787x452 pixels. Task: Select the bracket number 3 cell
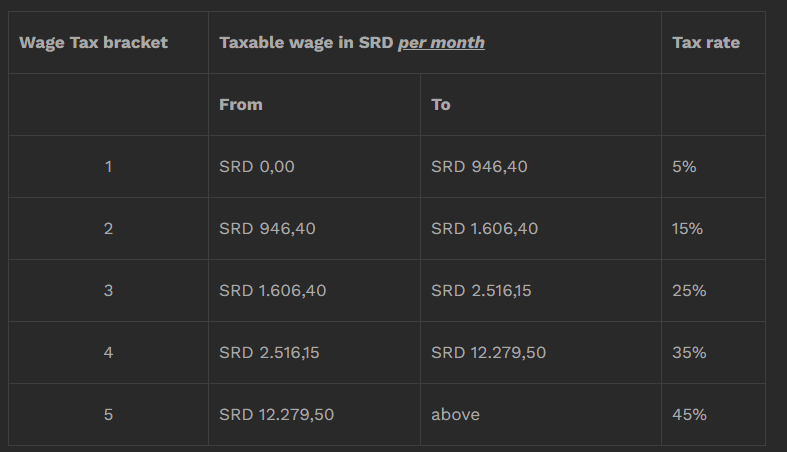pyautogui.click(x=108, y=290)
